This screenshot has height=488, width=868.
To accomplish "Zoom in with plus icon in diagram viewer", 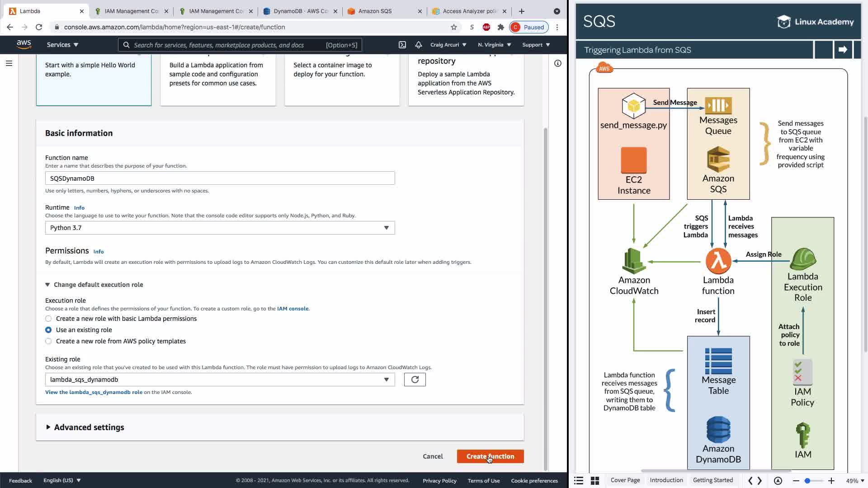I will (x=831, y=481).
